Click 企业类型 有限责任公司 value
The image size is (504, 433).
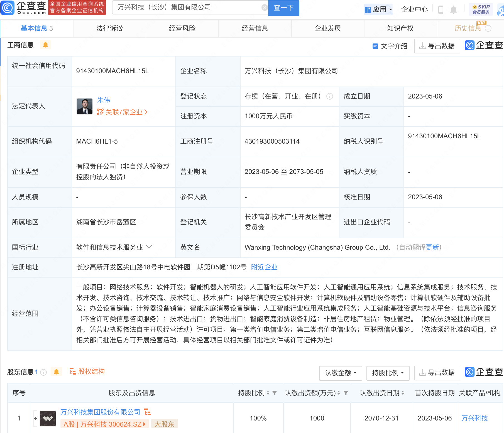[x=123, y=172]
